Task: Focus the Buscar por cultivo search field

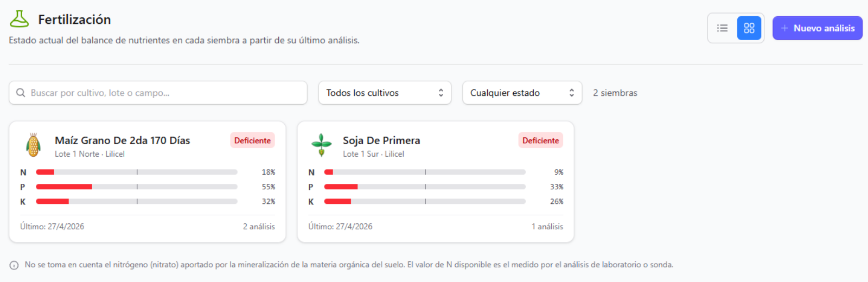Action: point(158,93)
